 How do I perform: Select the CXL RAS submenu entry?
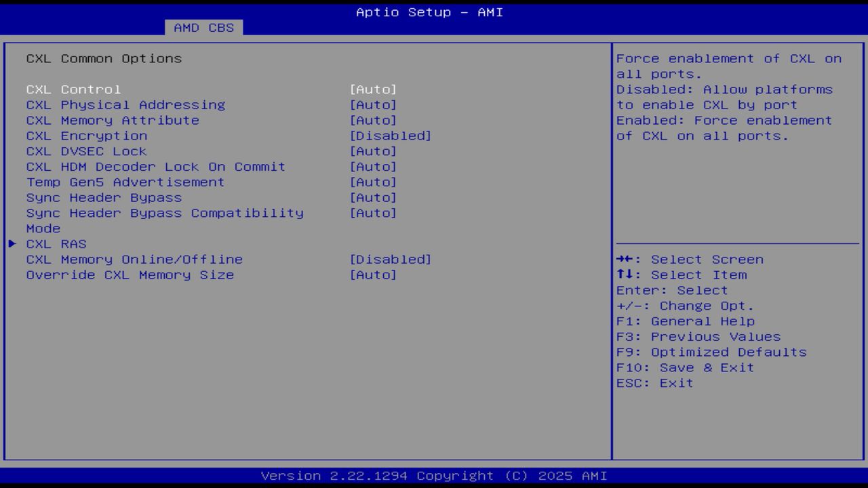[x=56, y=244]
